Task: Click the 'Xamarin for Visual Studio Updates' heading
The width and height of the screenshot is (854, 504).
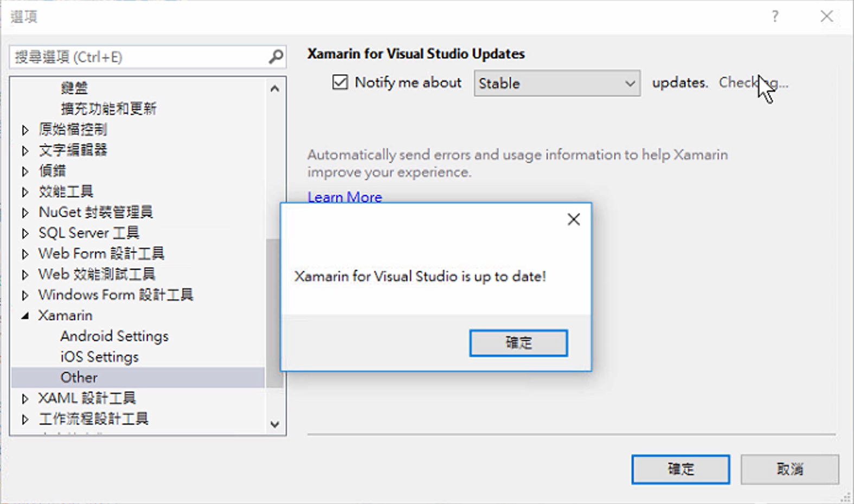Action: pyautogui.click(x=416, y=54)
